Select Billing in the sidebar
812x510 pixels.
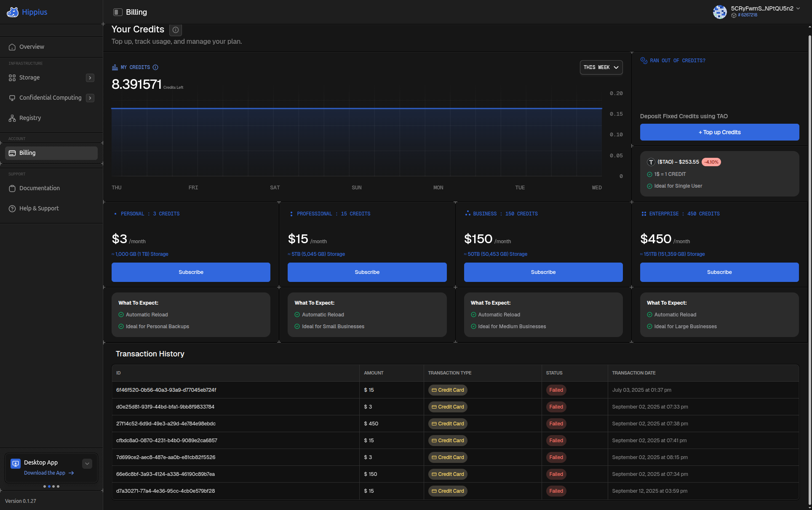51,153
